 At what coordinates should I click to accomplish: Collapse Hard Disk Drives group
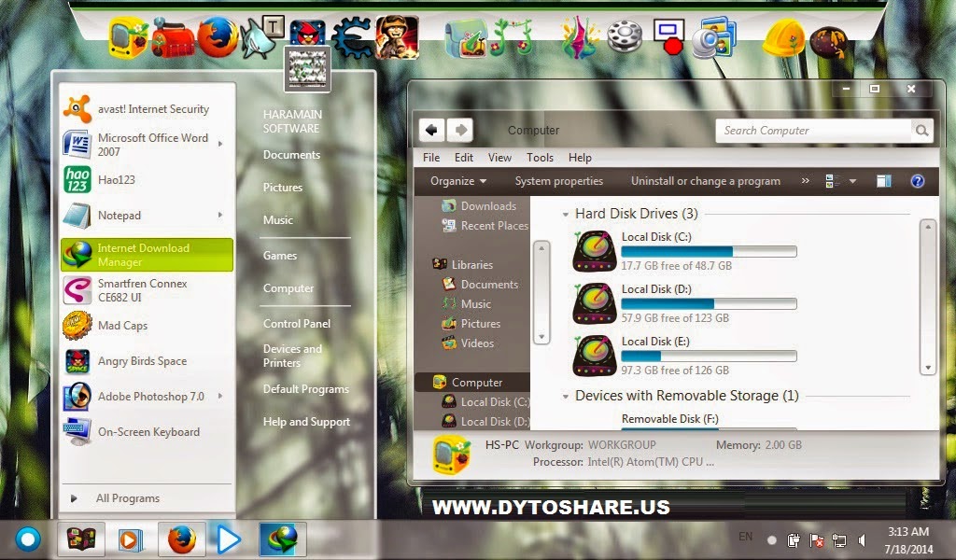click(565, 215)
